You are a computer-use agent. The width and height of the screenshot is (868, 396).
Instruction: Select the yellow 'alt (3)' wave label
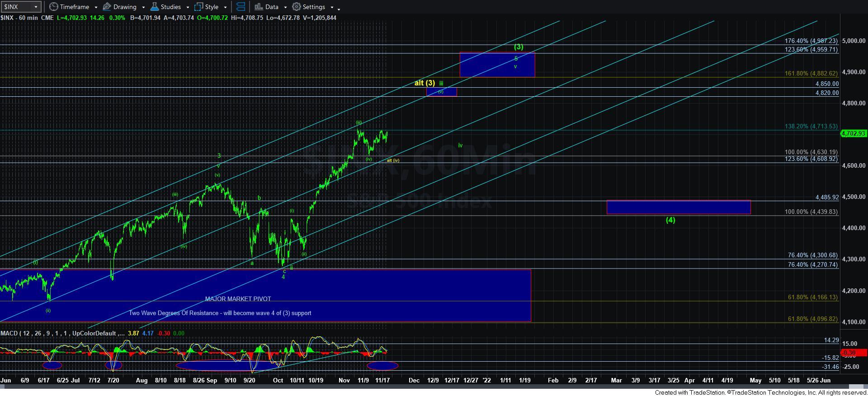425,83
